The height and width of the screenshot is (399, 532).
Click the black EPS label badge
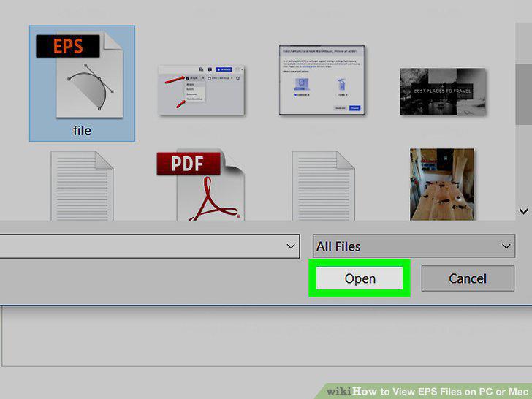68,46
